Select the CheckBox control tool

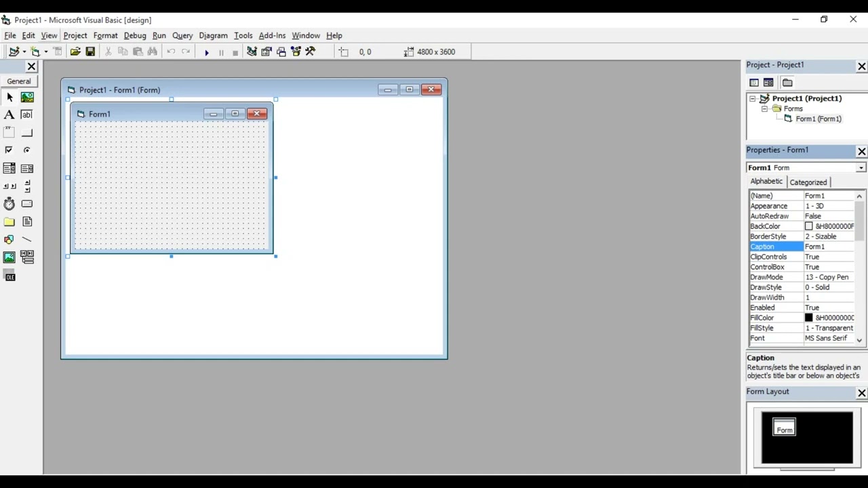9,150
